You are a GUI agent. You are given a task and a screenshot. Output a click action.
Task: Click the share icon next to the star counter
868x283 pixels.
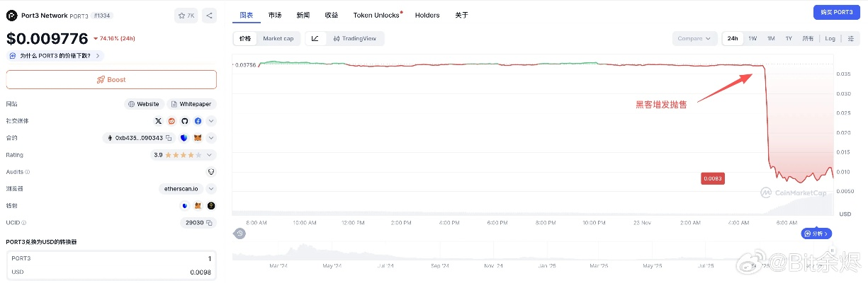pyautogui.click(x=209, y=15)
